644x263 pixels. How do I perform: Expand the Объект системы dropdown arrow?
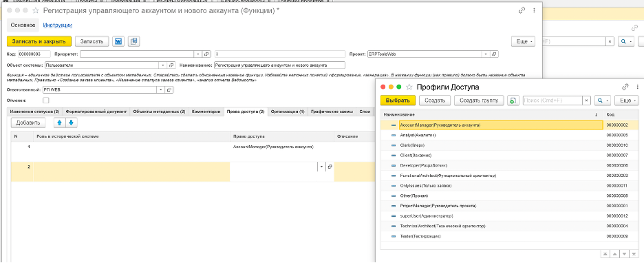point(162,65)
